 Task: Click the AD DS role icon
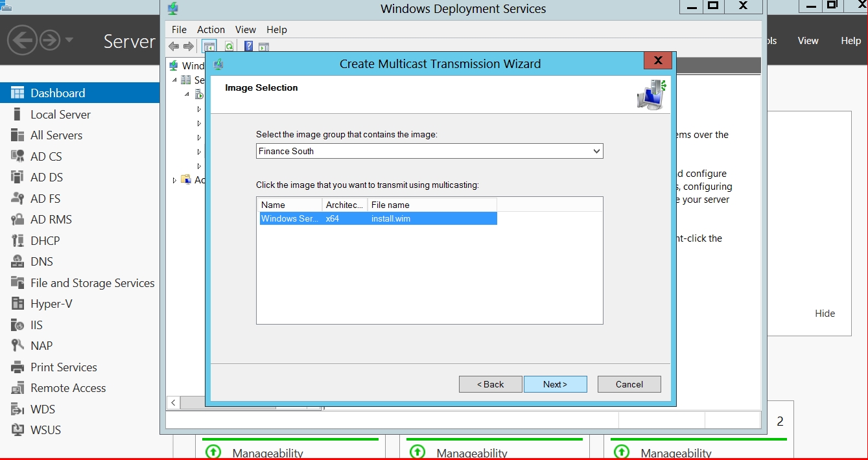point(18,177)
